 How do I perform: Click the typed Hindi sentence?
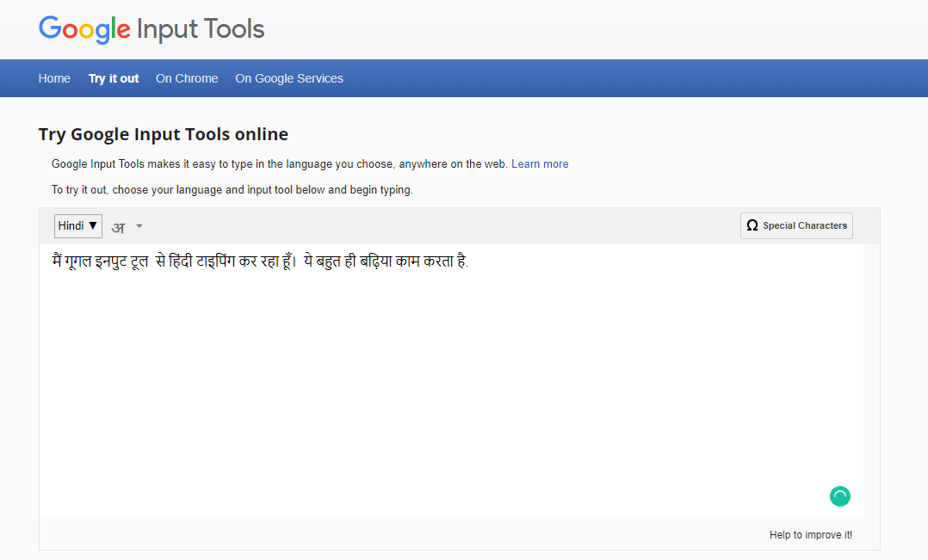pyautogui.click(x=258, y=261)
